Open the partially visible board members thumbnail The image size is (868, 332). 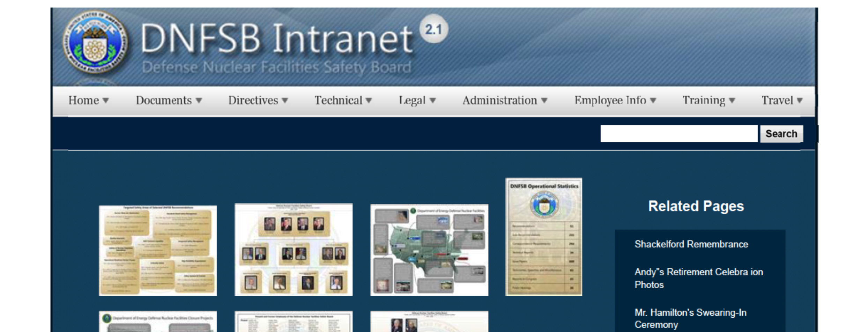click(429, 322)
